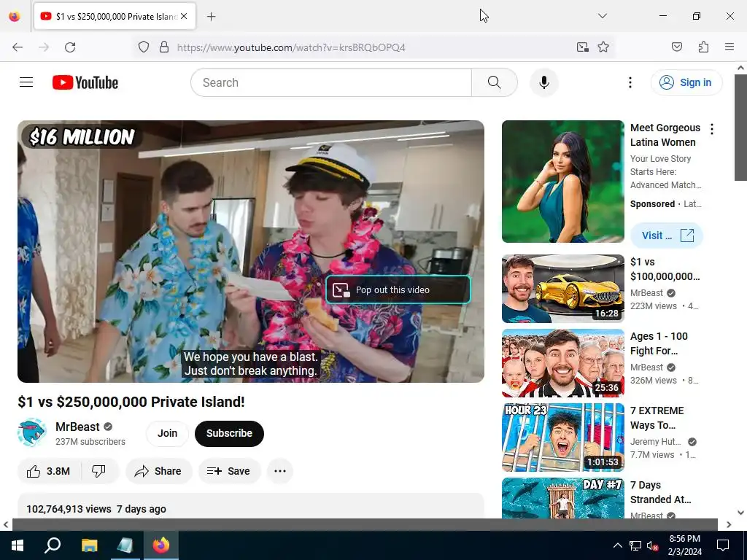Image resolution: width=747 pixels, height=560 pixels.
Task: Open the Firefox application menu
Action: (729, 47)
